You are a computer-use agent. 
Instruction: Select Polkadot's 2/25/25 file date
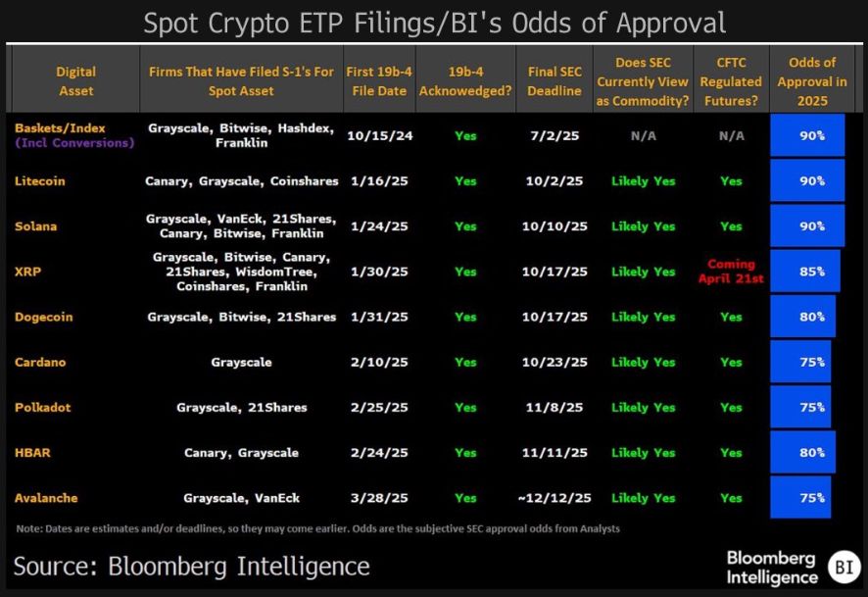378,408
